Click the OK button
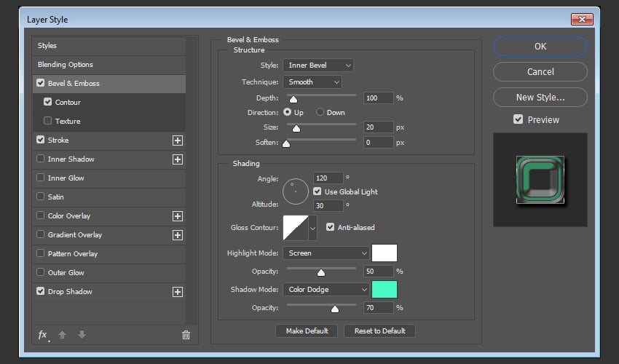The width and height of the screenshot is (619, 364). pyautogui.click(x=540, y=46)
